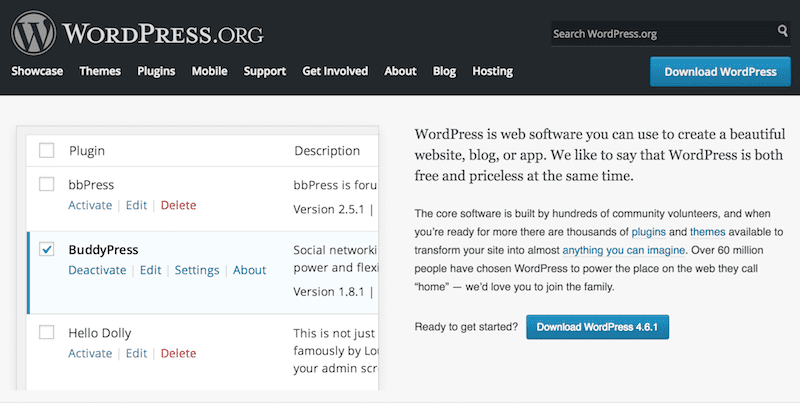Check the bbPress plugin checkbox
800x412 pixels.
pos(46,184)
